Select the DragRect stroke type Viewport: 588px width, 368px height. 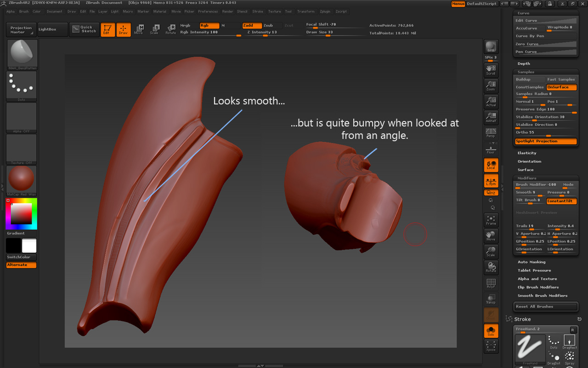[x=570, y=342]
